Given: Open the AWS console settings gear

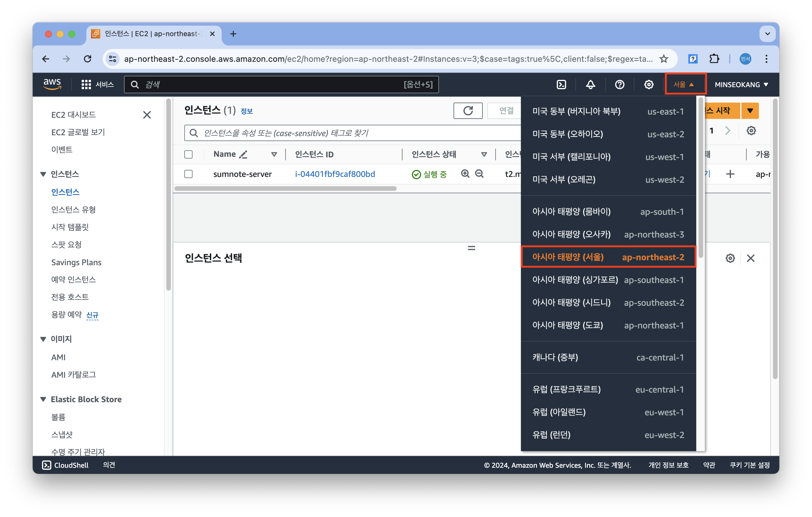Looking at the screenshot, I should [648, 85].
